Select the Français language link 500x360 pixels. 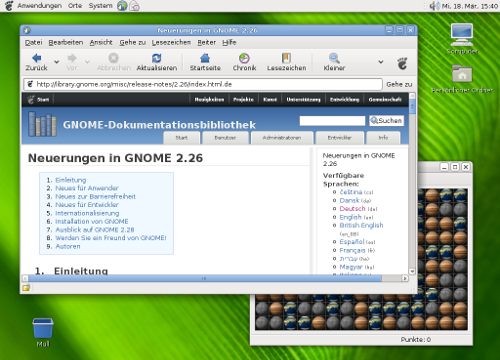click(352, 250)
